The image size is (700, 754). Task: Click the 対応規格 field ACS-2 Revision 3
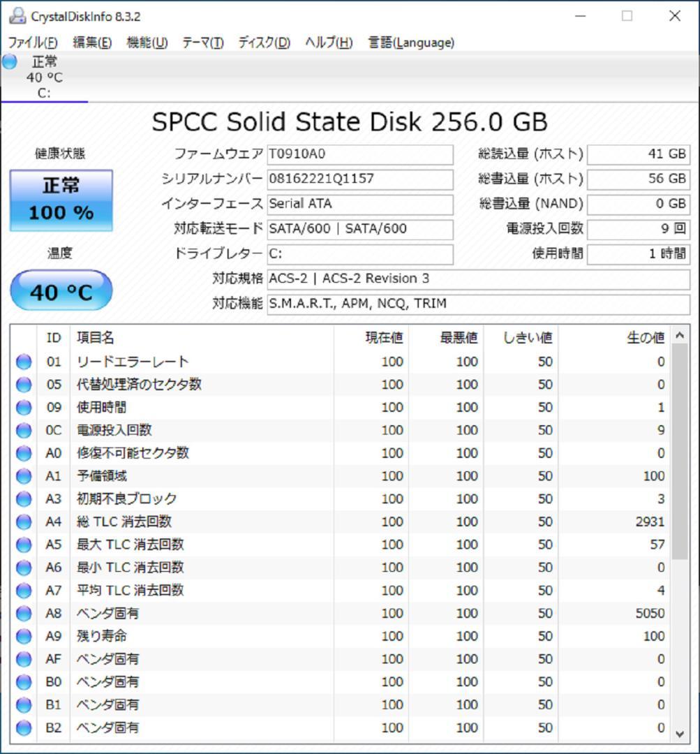coord(478,279)
